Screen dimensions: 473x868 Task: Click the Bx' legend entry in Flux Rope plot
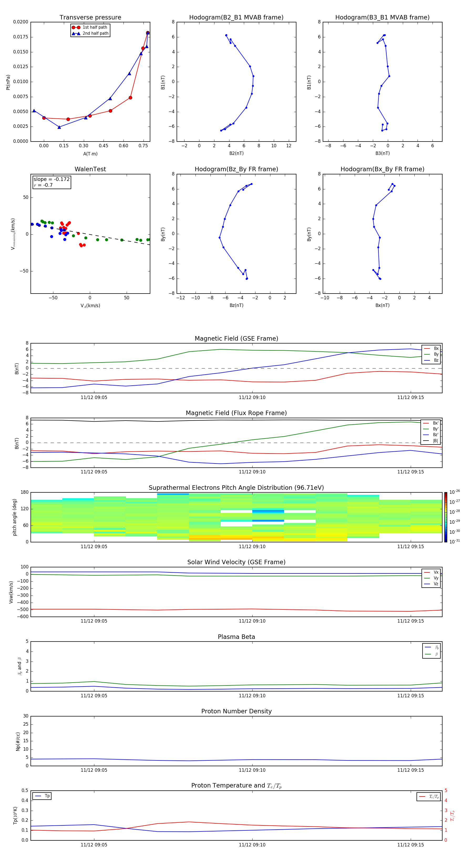431,423
